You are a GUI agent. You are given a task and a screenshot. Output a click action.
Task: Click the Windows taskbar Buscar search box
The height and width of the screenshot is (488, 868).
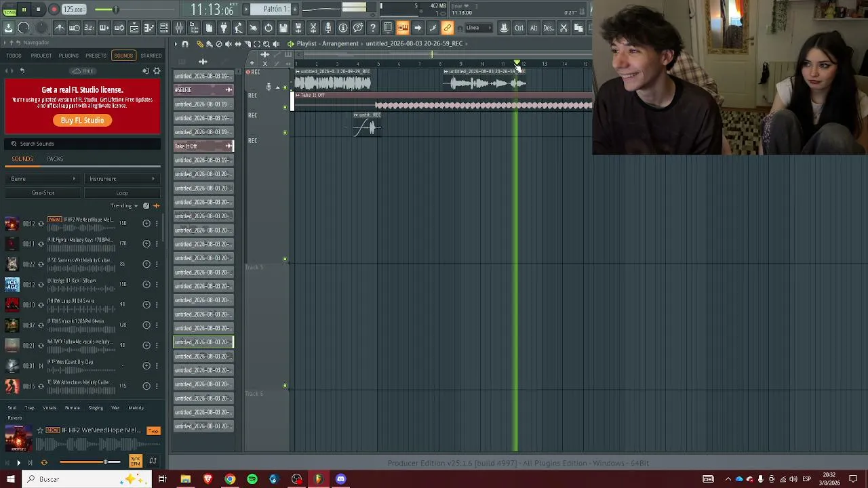[86, 479]
